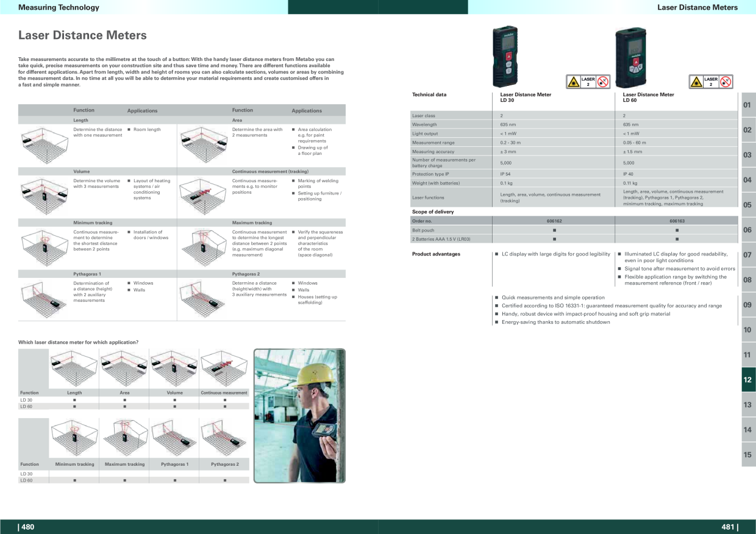
Task: Click the '± 1.5 mm' accuracy value
Action: click(632, 152)
